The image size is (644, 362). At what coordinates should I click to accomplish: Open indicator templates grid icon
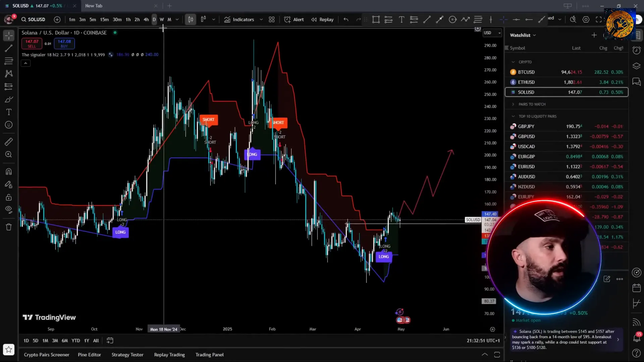tap(272, 19)
